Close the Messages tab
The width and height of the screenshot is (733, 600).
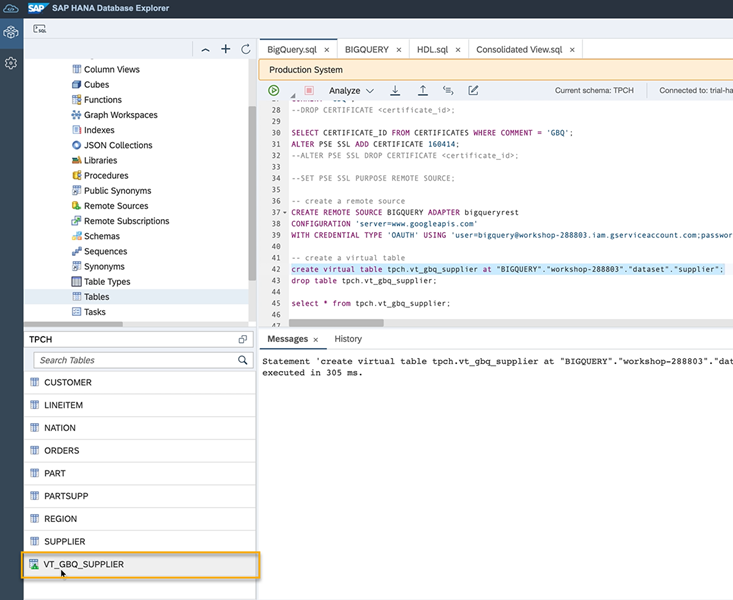[316, 340]
